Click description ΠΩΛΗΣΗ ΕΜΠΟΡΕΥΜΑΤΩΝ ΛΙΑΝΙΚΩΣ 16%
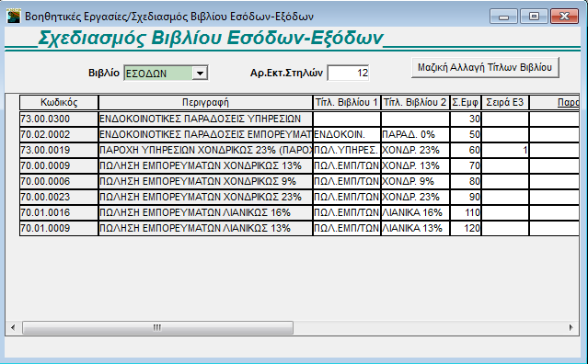 [205, 212]
